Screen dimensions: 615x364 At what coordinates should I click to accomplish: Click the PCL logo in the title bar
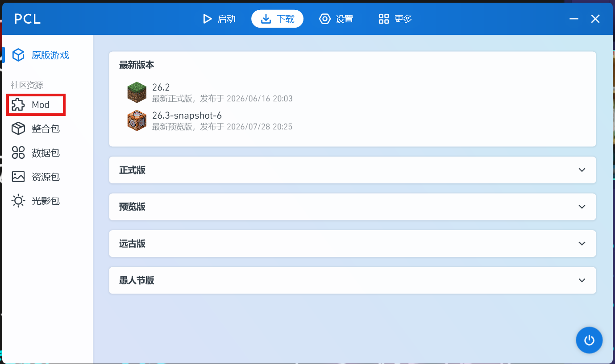coord(27,19)
